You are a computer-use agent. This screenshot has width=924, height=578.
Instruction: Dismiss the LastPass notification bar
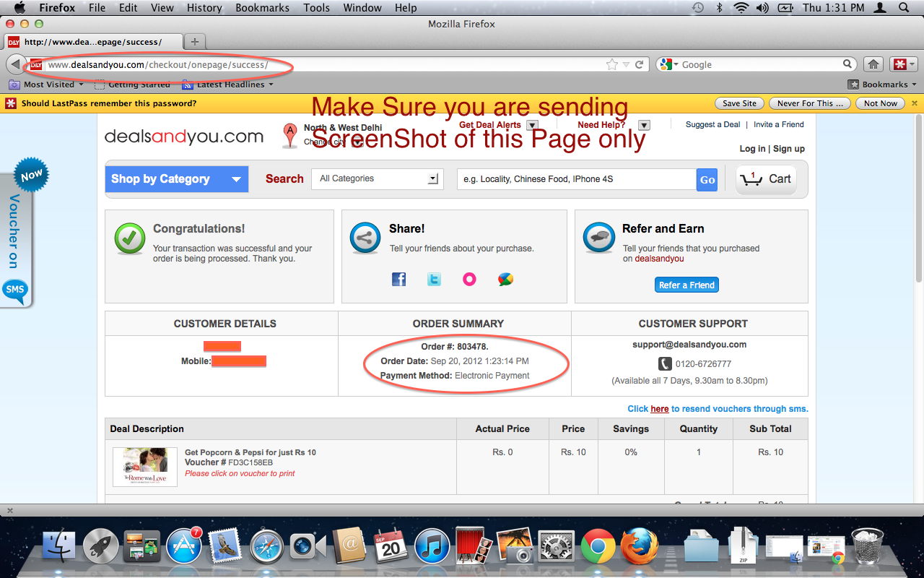coord(915,103)
